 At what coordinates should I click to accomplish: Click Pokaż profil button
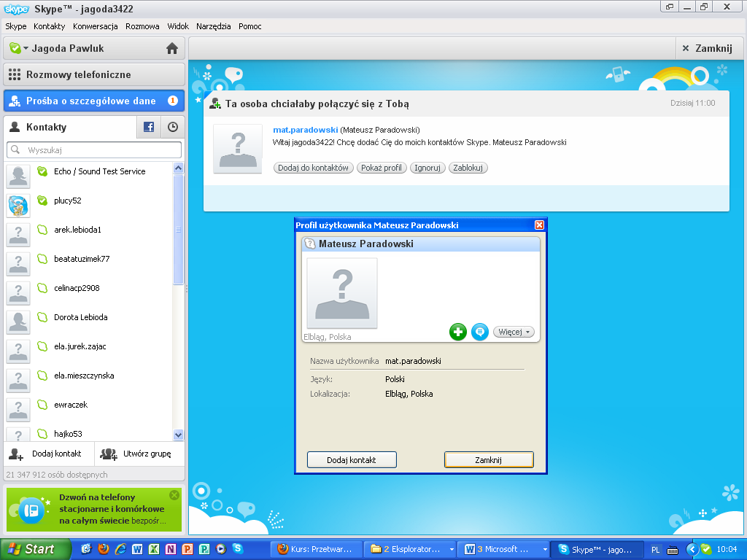(382, 168)
